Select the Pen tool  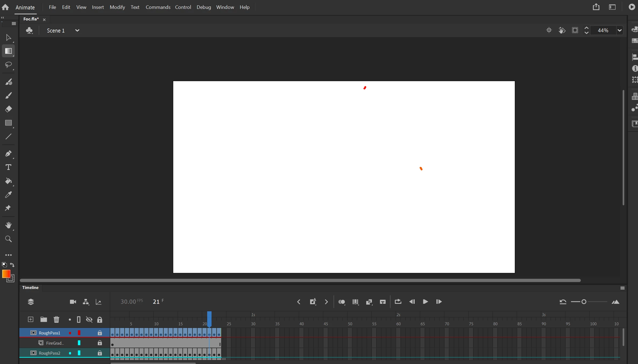(8, 154)
